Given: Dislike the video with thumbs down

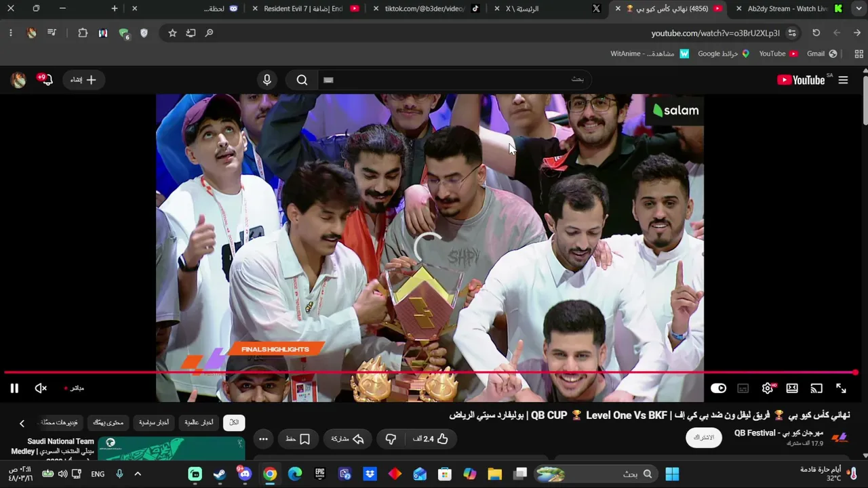Looking at the screenshot, I should [391, 439].
